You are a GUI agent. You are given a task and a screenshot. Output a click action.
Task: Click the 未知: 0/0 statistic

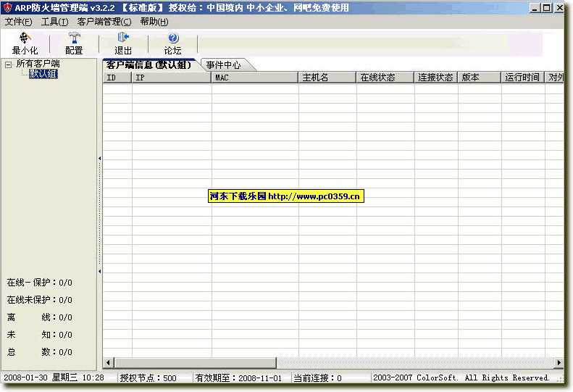[39, 335]
